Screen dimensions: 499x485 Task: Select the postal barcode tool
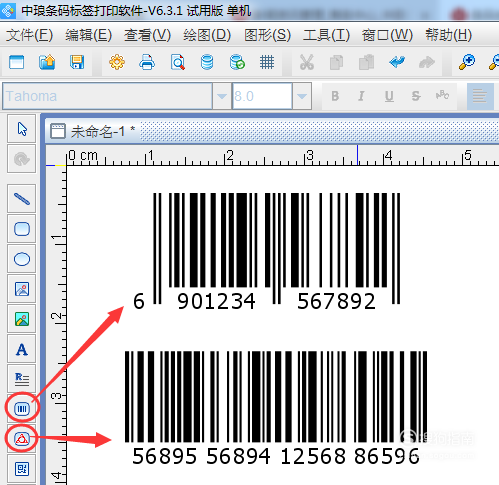coord(22,439)
